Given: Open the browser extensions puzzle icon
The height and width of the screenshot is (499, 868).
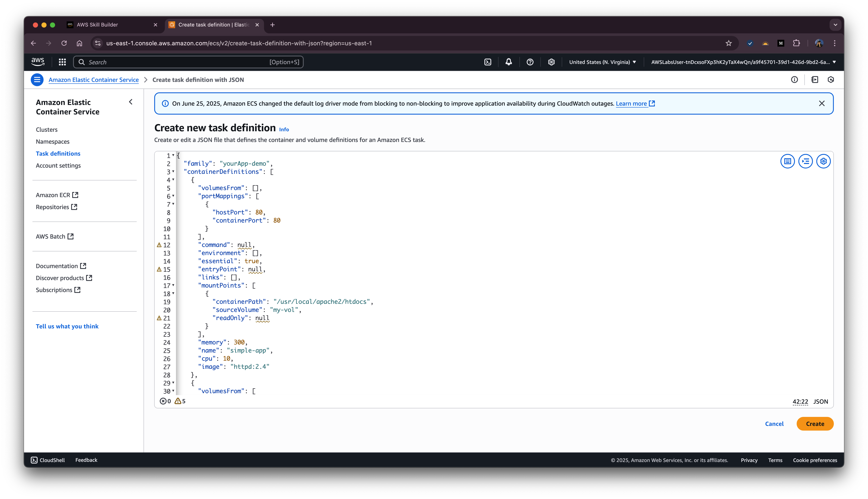Looking at the screenshot, I should pos(796,43).
